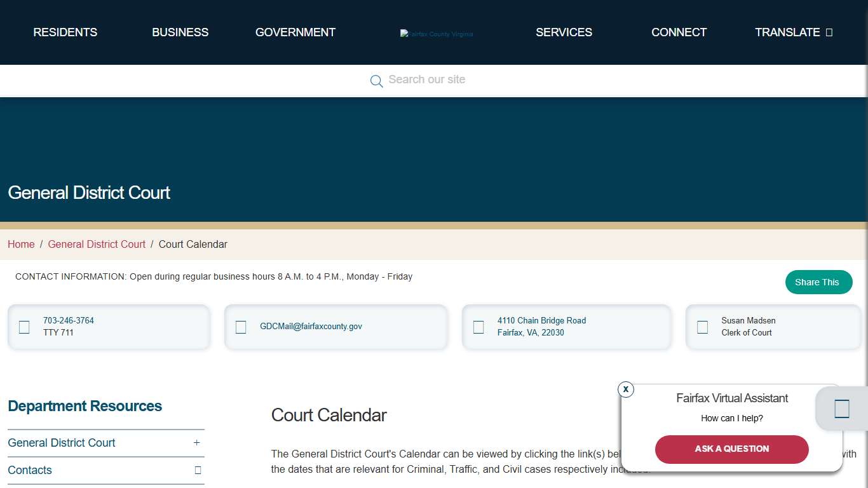Click the Fairfax County Virginia logo

(437, 34)
